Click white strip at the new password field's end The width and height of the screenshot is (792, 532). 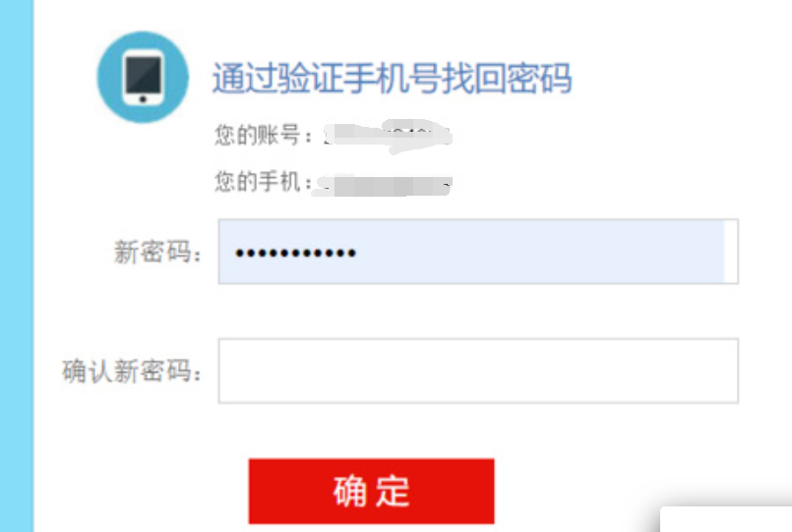(x=731, y=252)
